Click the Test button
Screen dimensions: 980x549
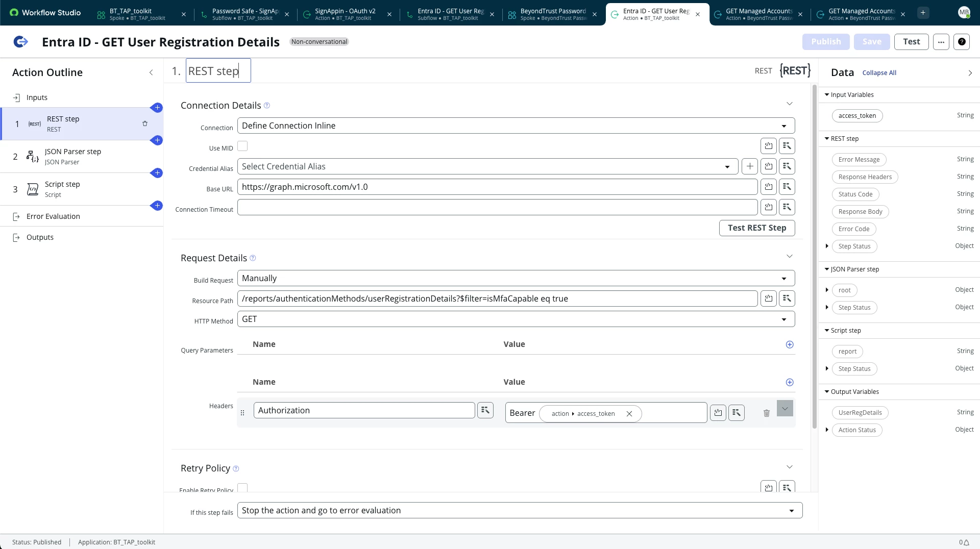tap(911, 42)
